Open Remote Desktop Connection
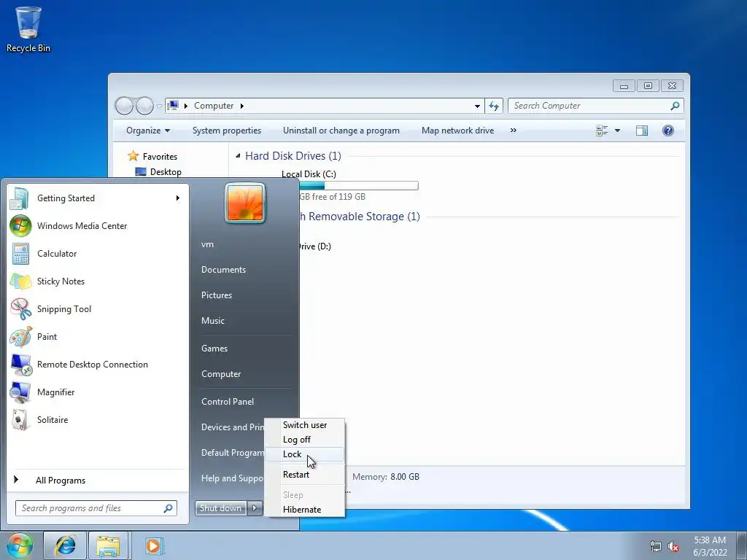 point(96,365)
